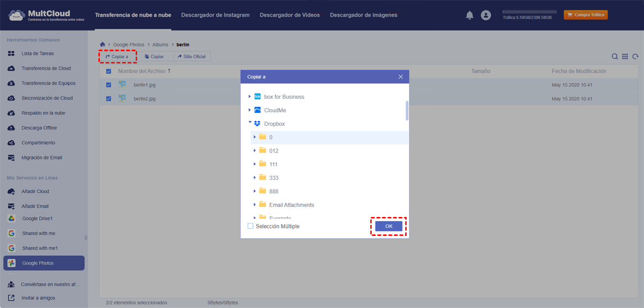The image size is (644, 308).
Task: Click the Migración de Email icon
Action: pos(11,158)
